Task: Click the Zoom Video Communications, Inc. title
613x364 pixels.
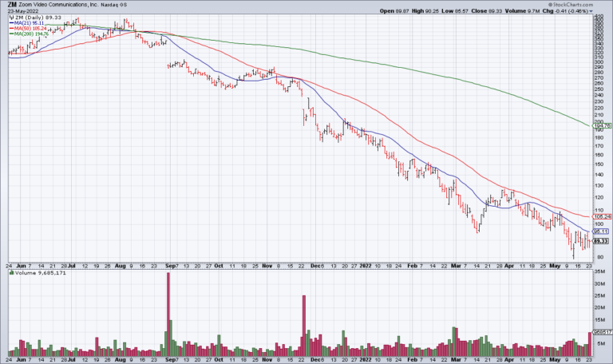Action: pos(58,5)
